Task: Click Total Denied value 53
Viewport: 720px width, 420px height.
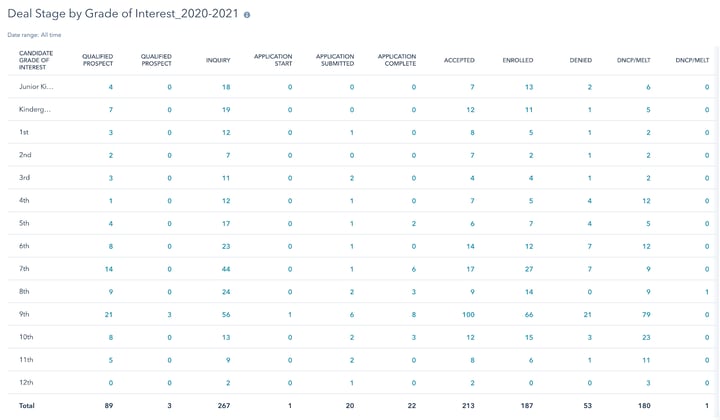Action: 588,406
